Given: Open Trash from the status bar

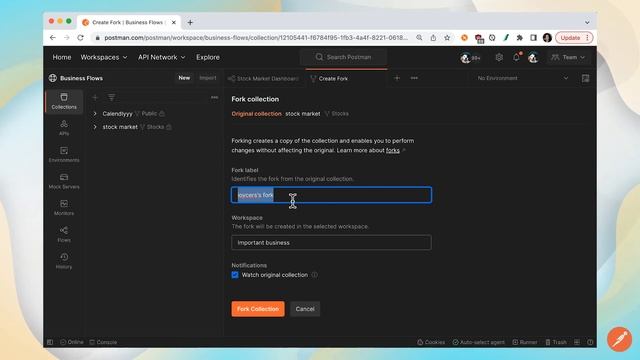Looking at the screenshot, I should pos(556,342).
